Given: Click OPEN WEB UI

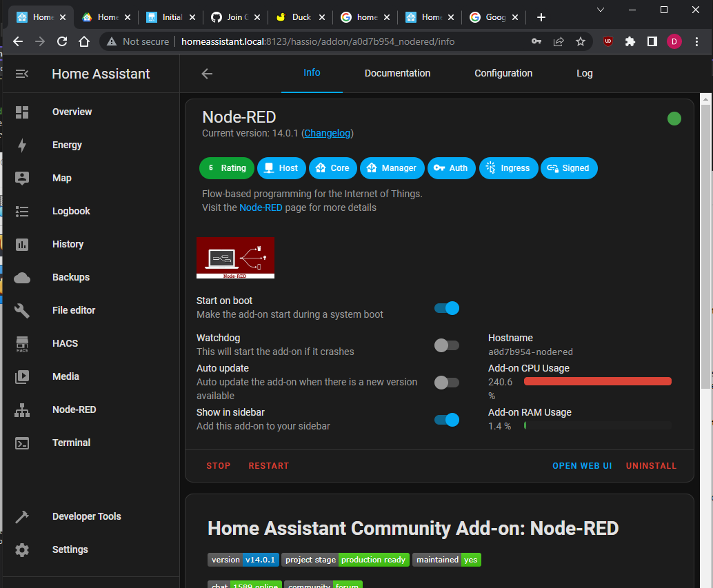Looking at the screenshot, I should [582, 466].
